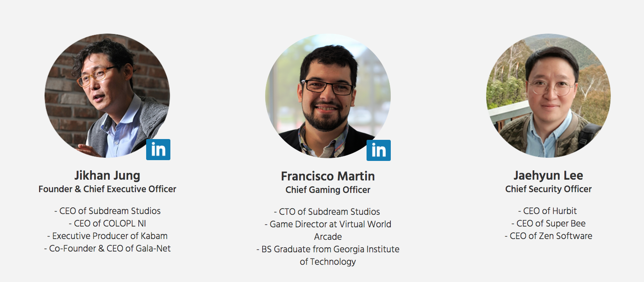Click the CEO of Subdream Studios line
644x282 pixels.
107,211
